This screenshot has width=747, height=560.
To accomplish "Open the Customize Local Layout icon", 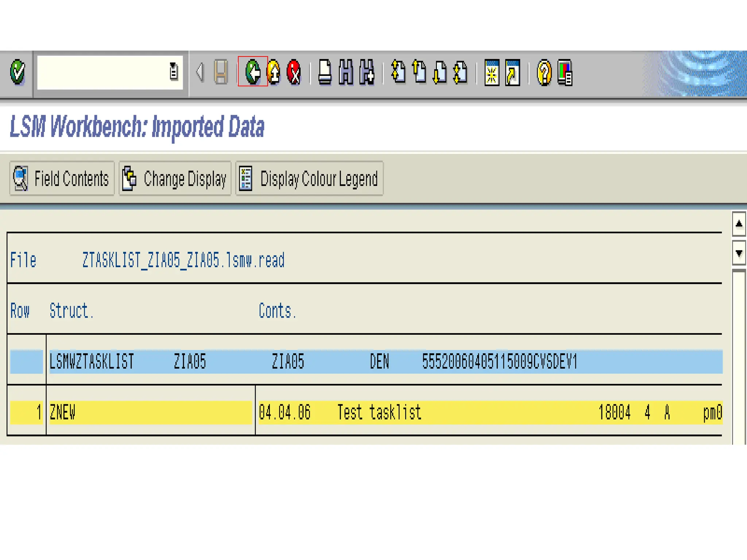I will point(565,73).
